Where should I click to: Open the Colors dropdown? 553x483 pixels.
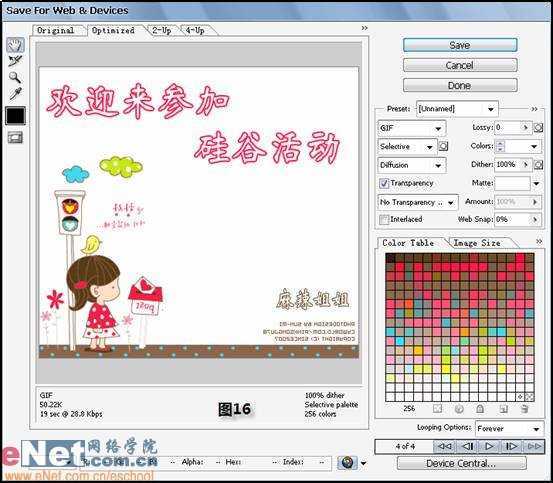click(534, 146)
